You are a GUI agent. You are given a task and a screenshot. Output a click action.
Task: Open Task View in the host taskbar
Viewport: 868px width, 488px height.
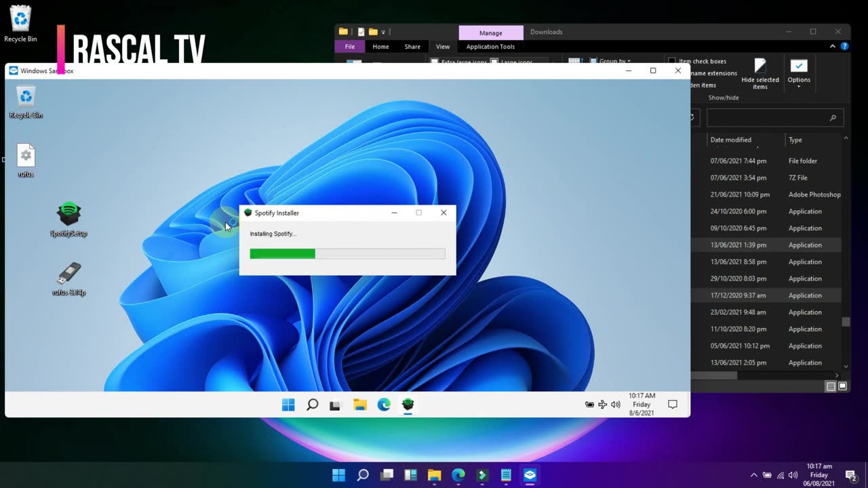387,475
